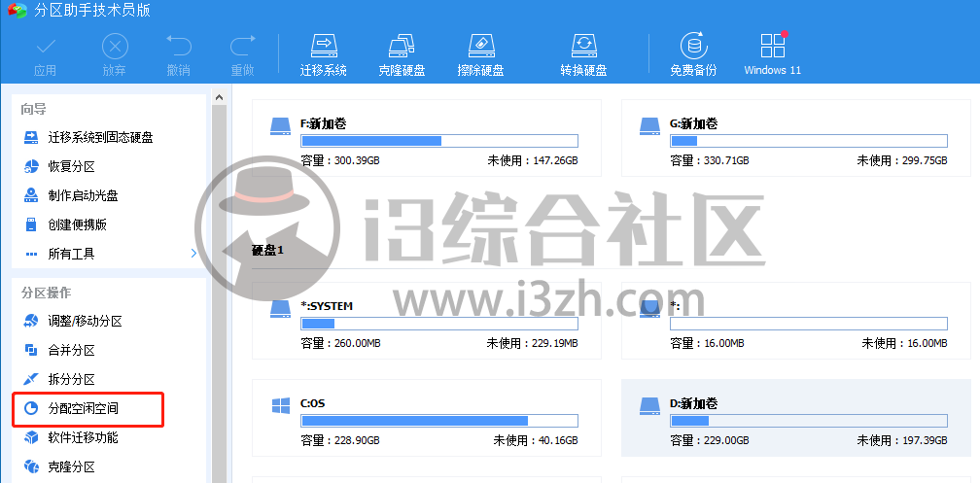Click the *:SYSTEM usage bar

(x=439, y=324)
